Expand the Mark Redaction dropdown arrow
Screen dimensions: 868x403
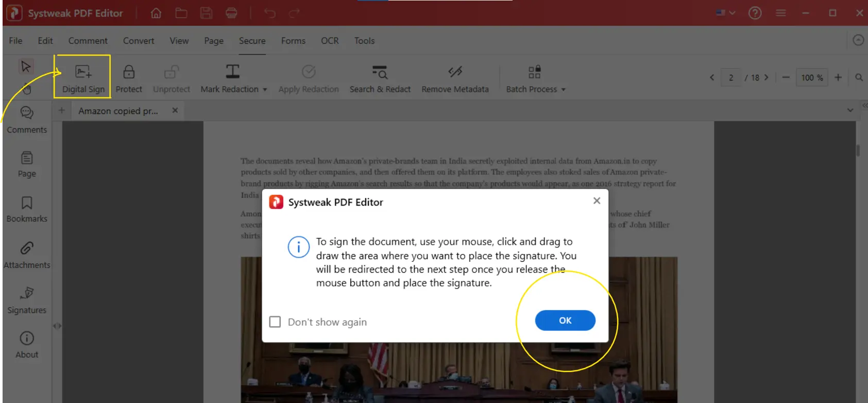[x=265, y=90]
